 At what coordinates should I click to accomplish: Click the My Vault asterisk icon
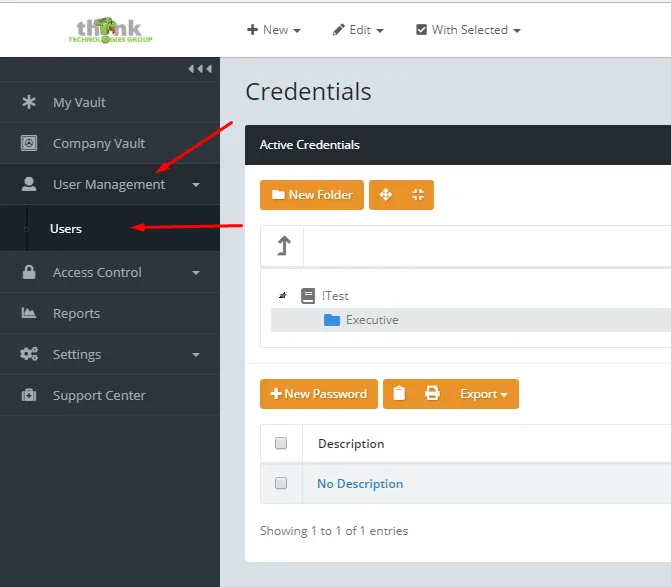(29, 102)
